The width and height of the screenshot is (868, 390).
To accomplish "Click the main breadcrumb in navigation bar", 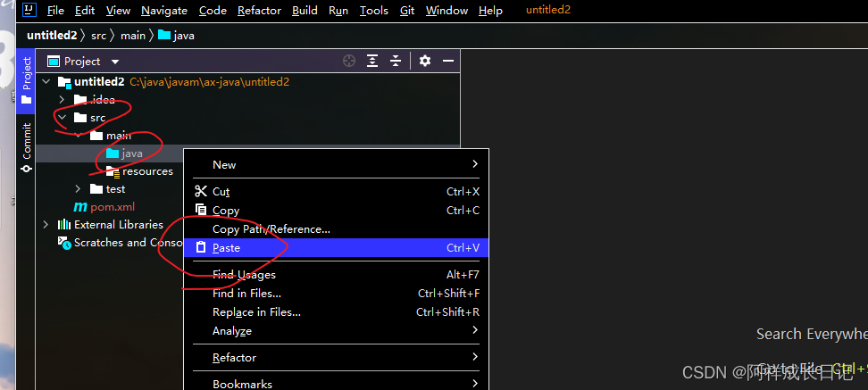I will pyautogui.click(x=130, y=36).
